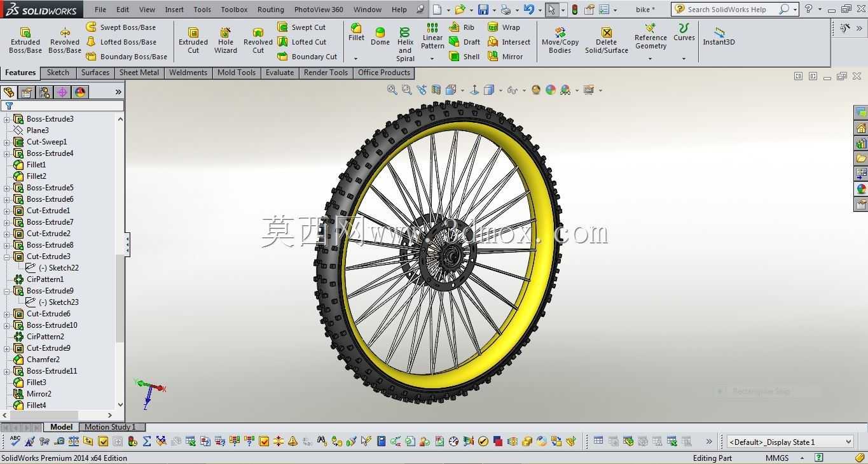This screenshot has height=464, width=868.
Task: Open Reference Geometry dropdown
Action: pos(651,59)
